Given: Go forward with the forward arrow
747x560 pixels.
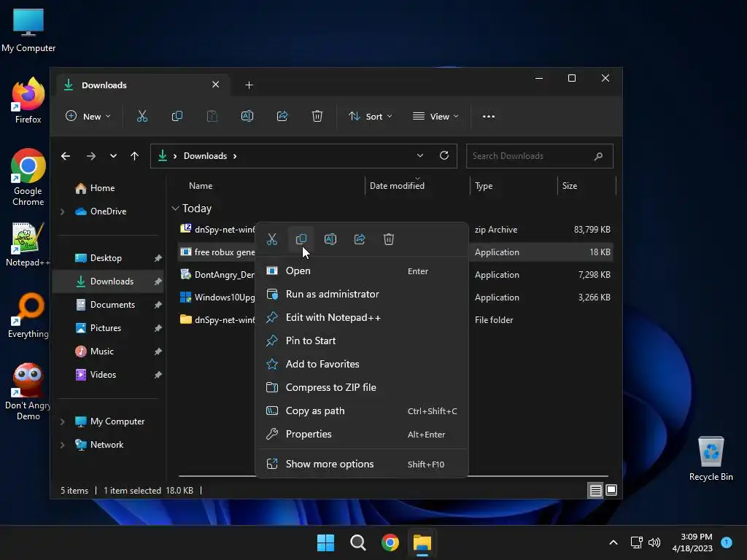Looking at the screenshot, I should point(90,156).
